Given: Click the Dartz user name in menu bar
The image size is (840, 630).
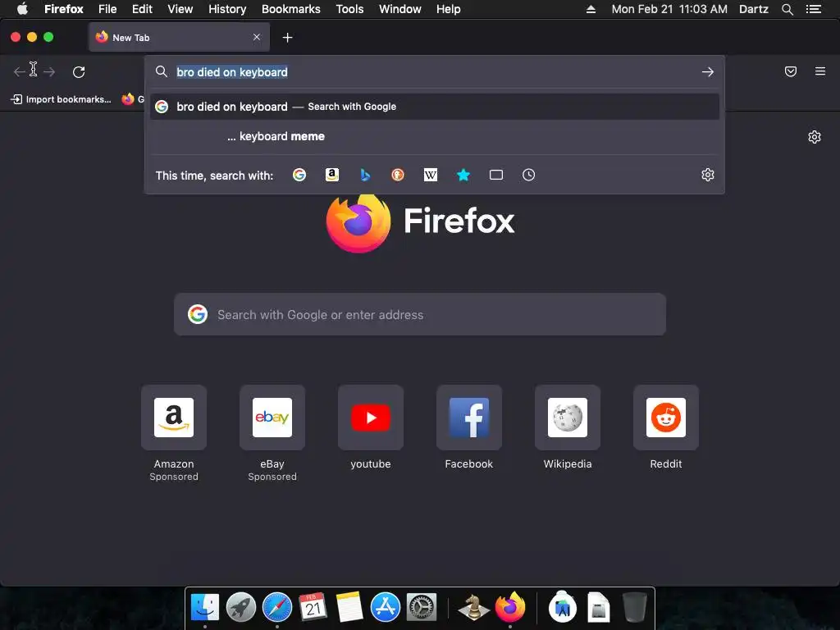Looking at the screenshot, I should pyautogui.click(x=754, y=9).
